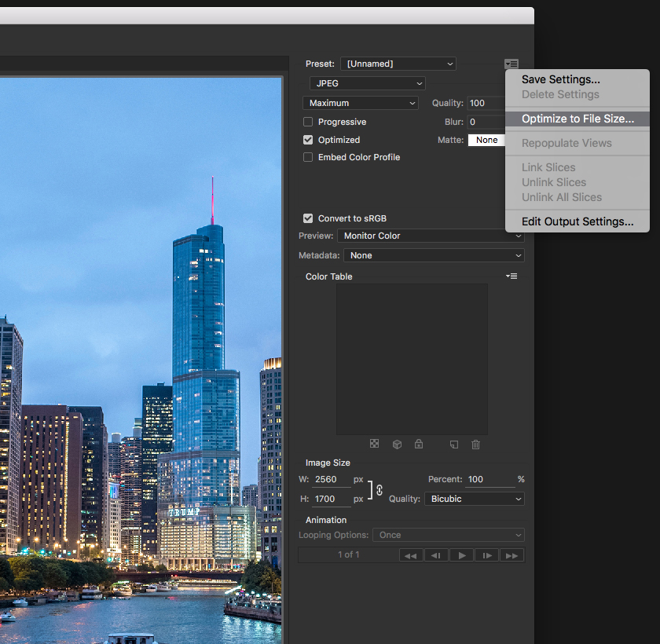
Task: Enable the Progressive checkbox
Action: pyautogui.click(x=308, y=122)
